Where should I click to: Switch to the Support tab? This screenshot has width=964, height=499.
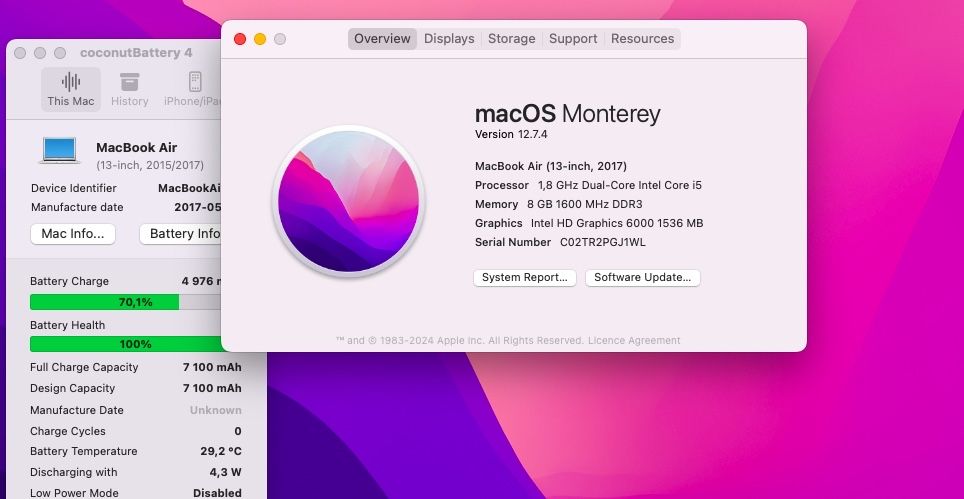coord(573,39)
